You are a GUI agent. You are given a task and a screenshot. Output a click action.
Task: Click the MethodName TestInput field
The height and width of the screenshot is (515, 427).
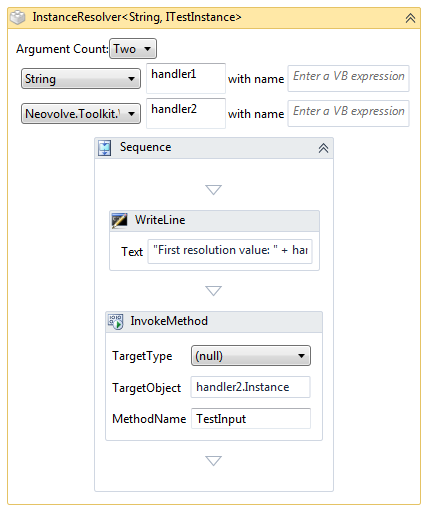pos(251,418)
